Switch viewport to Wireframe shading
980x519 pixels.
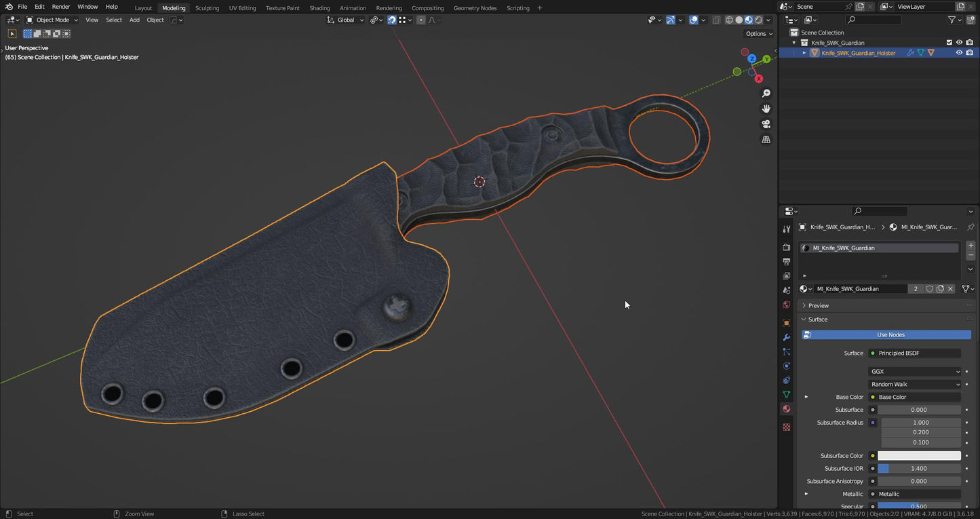click(729, 20)
